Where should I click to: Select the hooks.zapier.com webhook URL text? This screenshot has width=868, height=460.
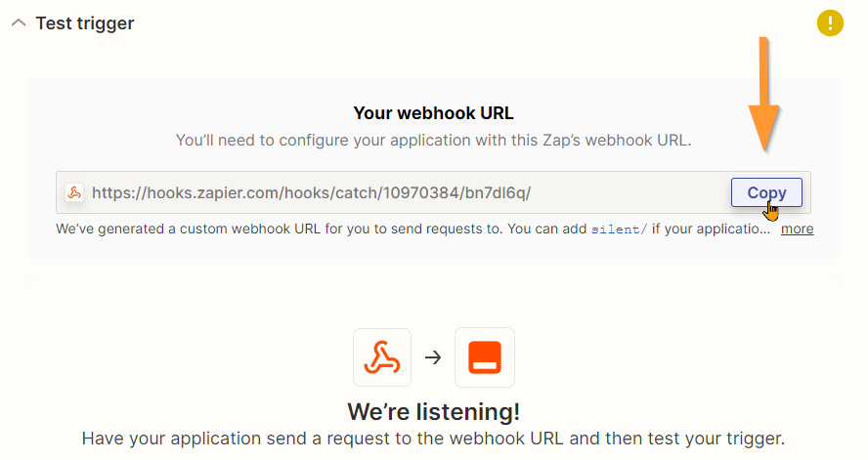click(311, 193)
